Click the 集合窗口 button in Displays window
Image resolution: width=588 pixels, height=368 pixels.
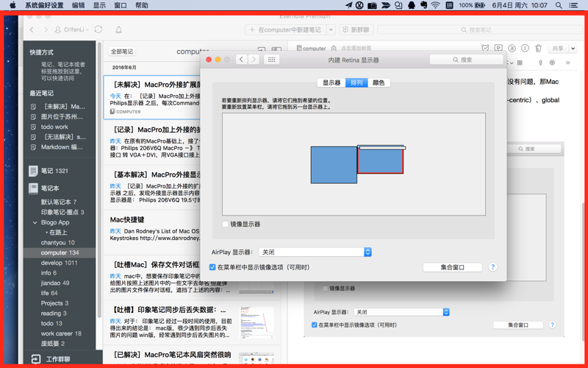pyautogui.click(x=453, y=267)
